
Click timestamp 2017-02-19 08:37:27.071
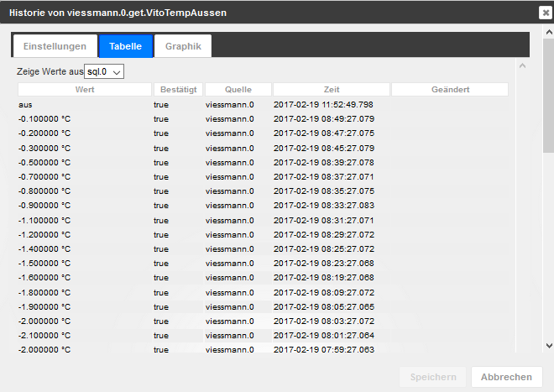coord(324,177)
